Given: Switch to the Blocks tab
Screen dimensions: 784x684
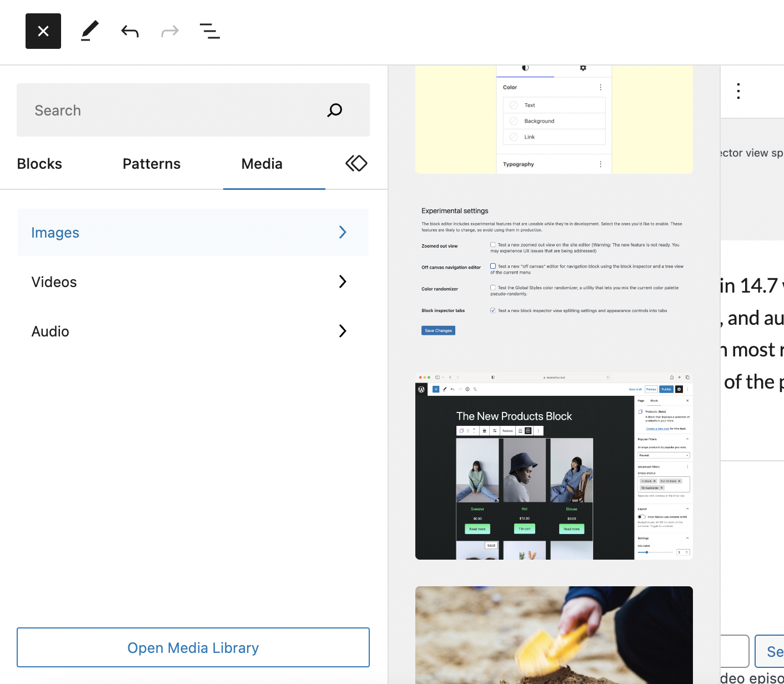Looking at the screenshot, I should click(x=39, y=164).
